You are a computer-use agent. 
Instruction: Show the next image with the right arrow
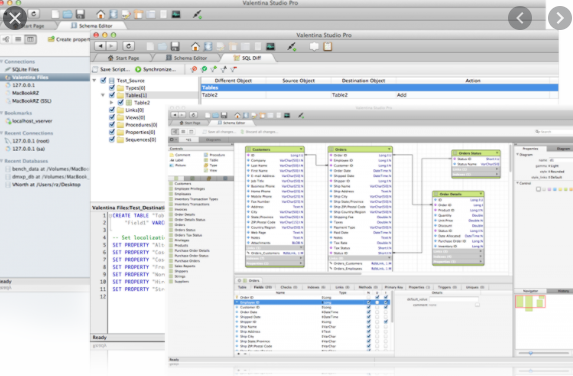(x=560, y=18)
